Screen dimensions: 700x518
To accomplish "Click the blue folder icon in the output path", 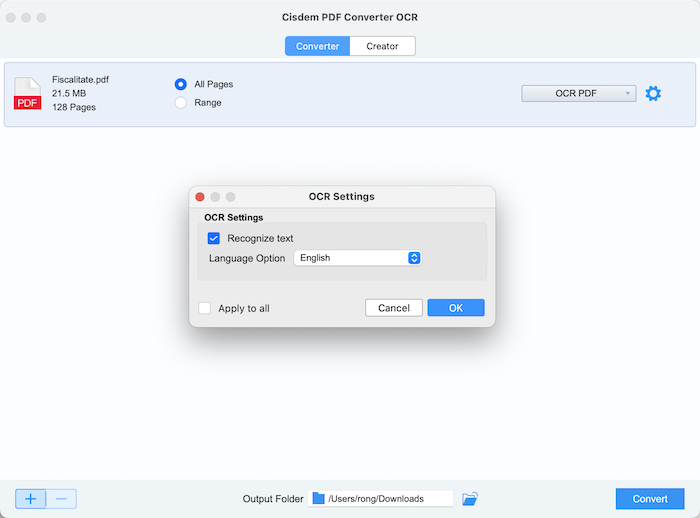I will pos(318,498).
